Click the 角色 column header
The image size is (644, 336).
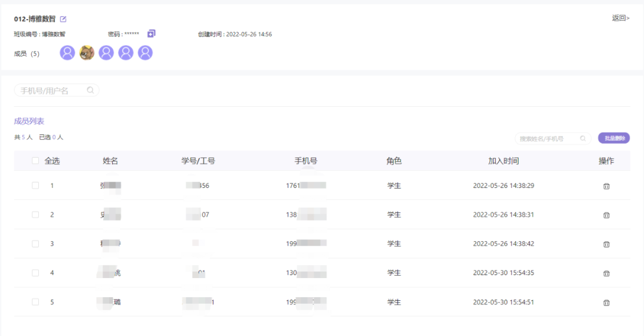point(394,161)
